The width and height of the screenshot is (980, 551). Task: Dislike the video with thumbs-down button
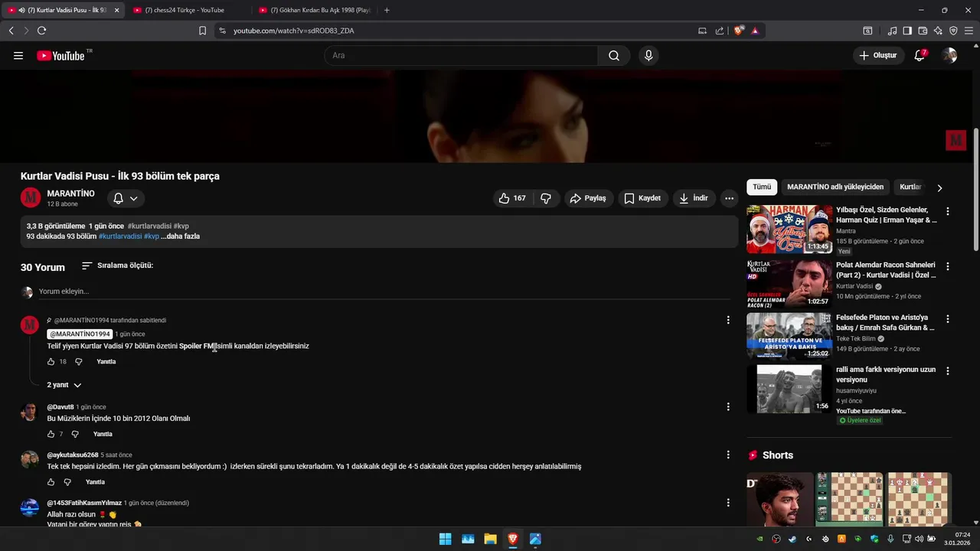coord(546,198)
